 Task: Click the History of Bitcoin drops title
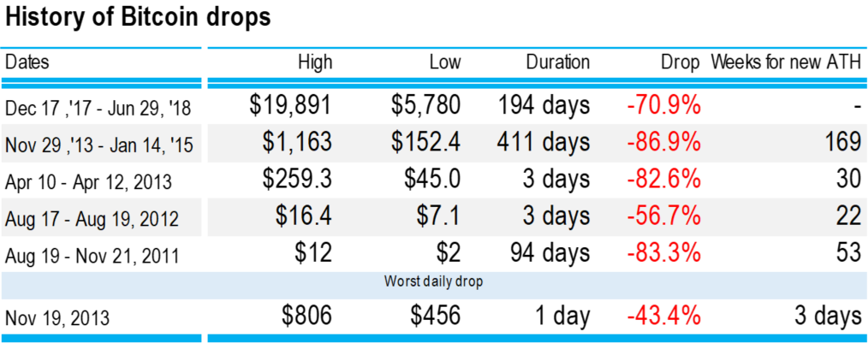point(138,18)
